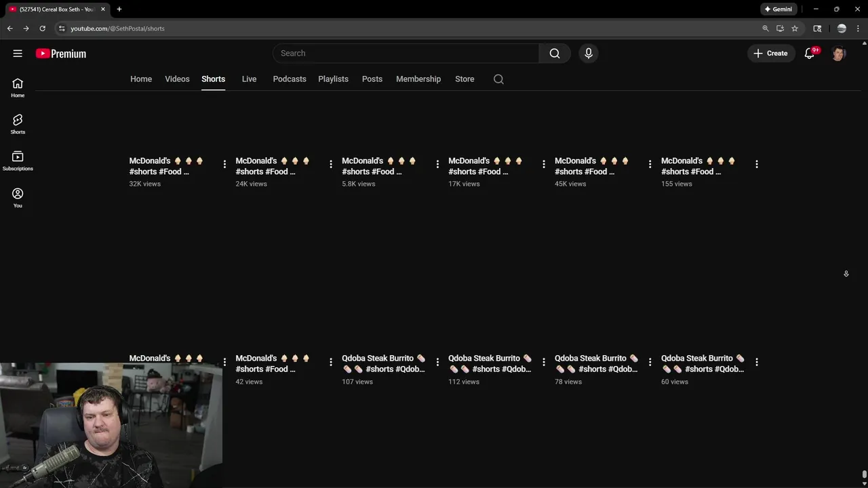
Task: Click the address bar URL youtube.com/@SethPostal/shorts
Action: point(118,28)
